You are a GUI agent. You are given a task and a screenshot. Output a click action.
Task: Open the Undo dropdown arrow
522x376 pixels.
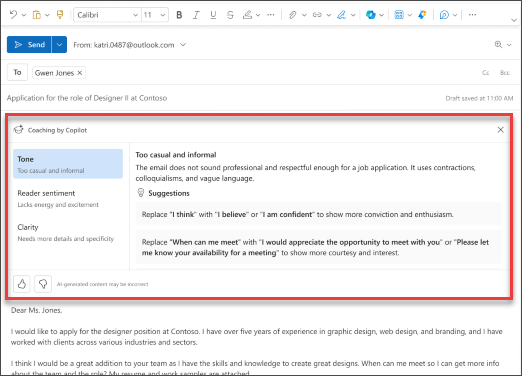24,15
